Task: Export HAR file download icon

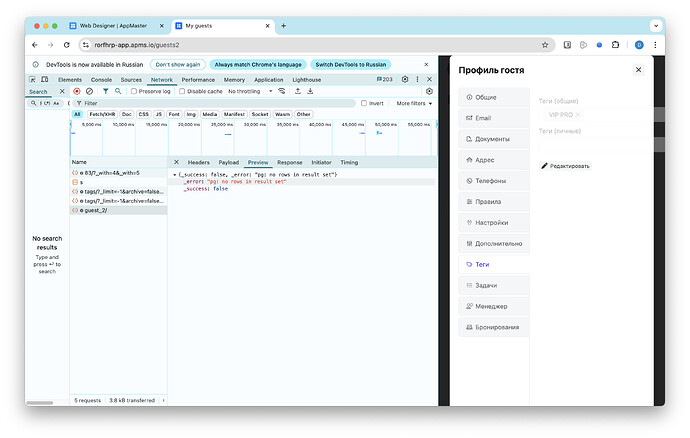Action: tap(310, 91)
